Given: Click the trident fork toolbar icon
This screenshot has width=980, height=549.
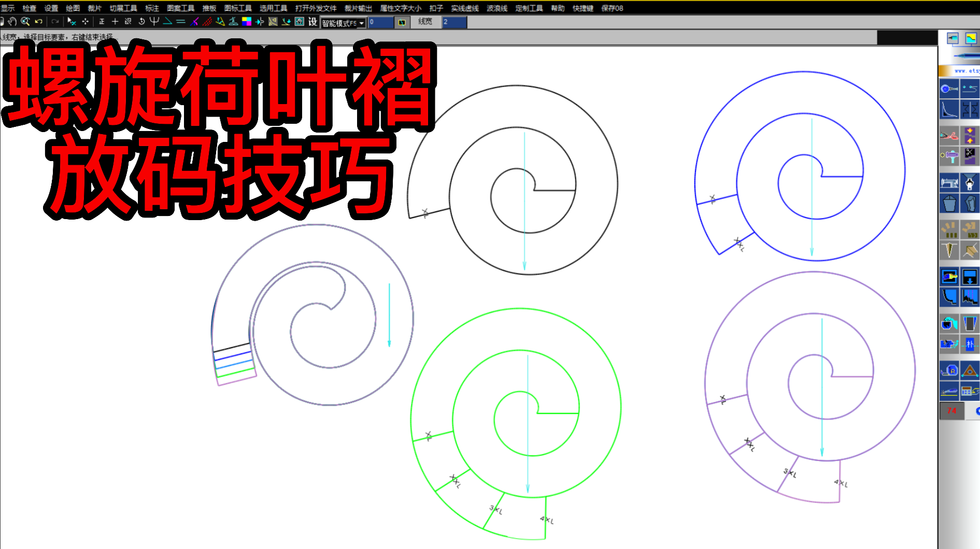Looking at the screenshot, I should click(x=154, y=21).
